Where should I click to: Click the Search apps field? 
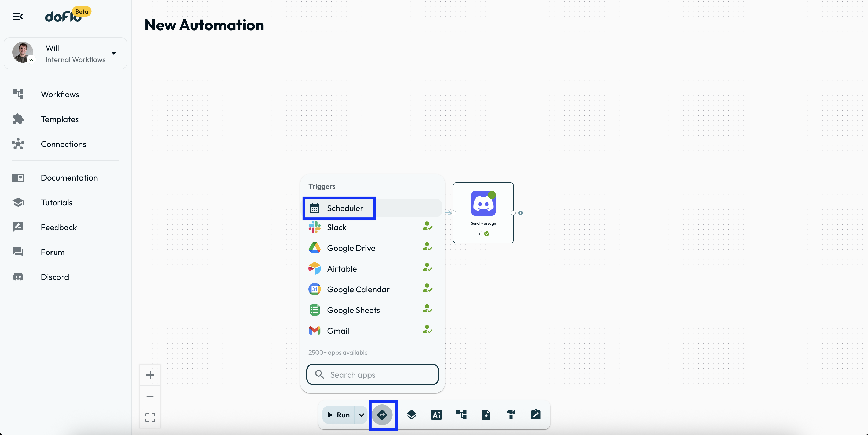pos(372,374)
